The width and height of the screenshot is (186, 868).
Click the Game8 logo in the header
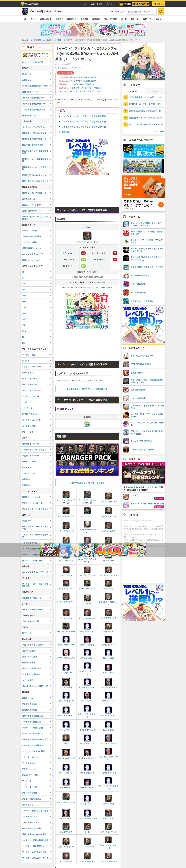point(30,4)
